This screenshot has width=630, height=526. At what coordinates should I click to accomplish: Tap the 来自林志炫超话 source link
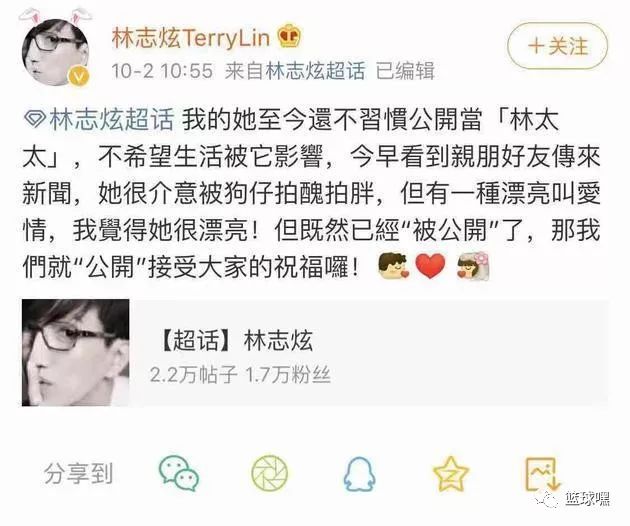tap(295, 71)
